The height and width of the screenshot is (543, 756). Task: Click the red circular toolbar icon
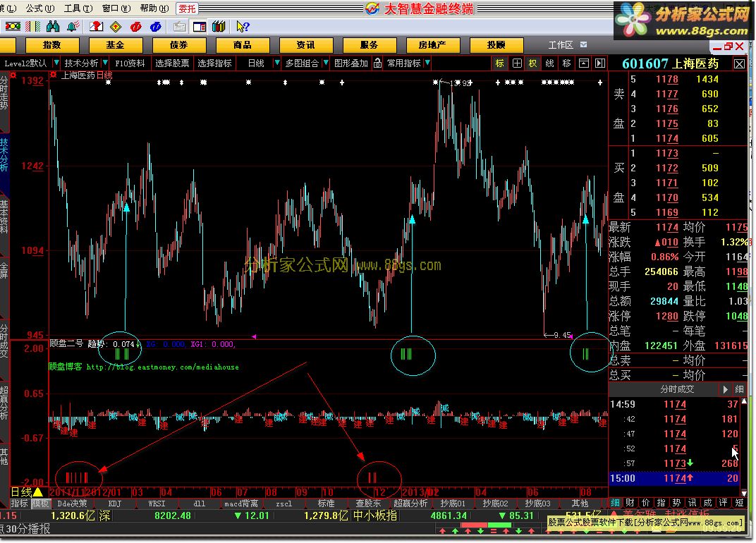[136, 27]
